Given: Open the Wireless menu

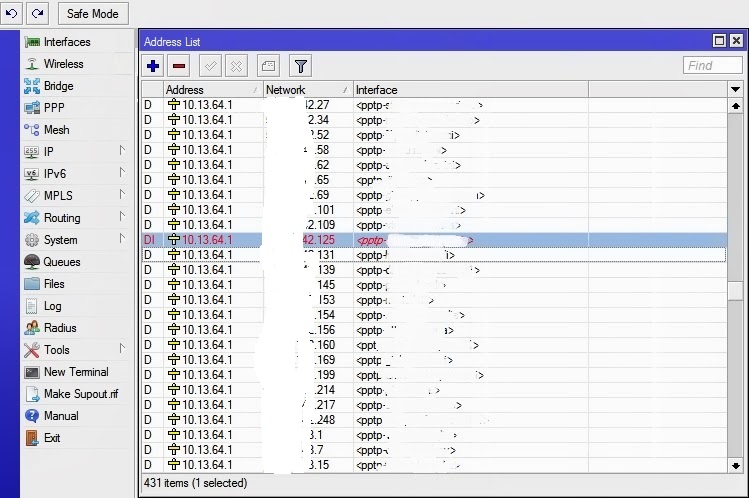Looking at the screenshot, I should click(64, 64).
